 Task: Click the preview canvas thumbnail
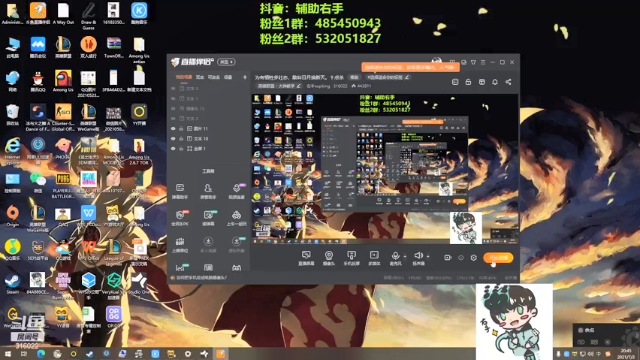tap(385, 169)
